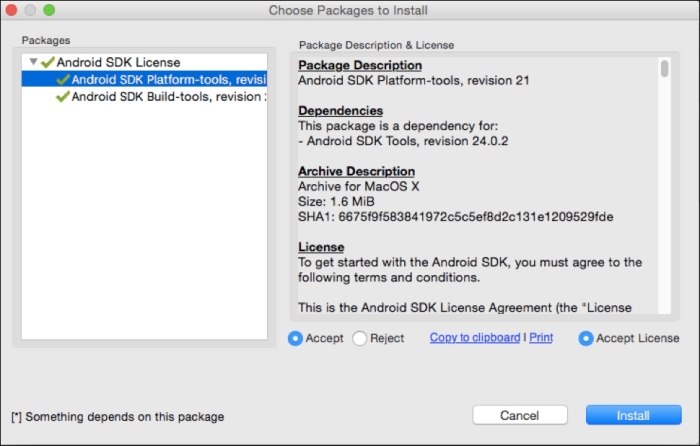This screenshot has width=700, height=446.
Task: Click the 'Archive Description' heading
Action: (356, 171)
